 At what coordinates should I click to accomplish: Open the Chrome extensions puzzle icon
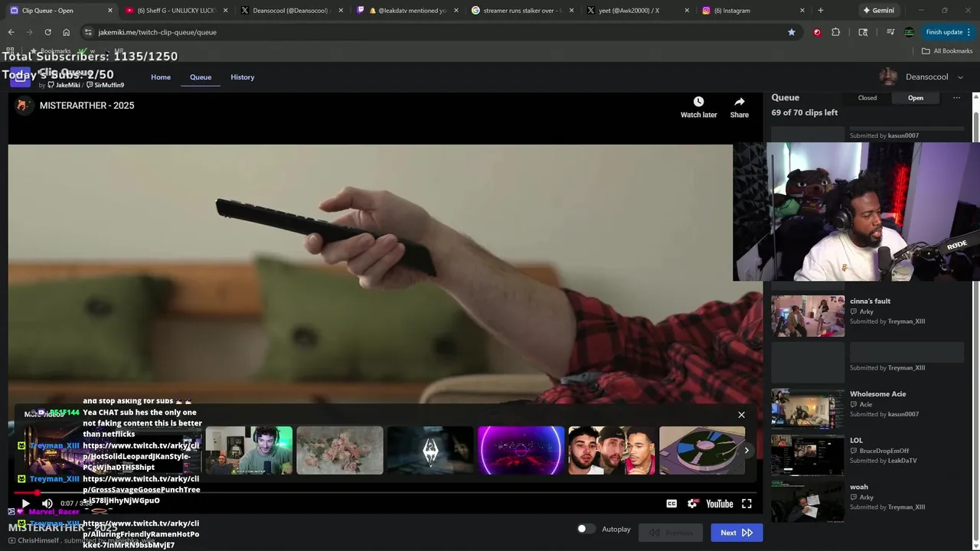(835, 32)
